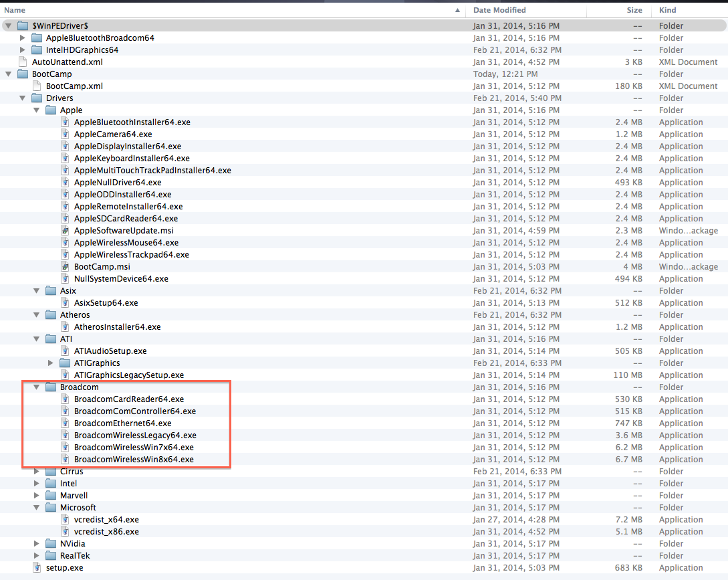Click the 6.7 MB size value
This screenshot has width=728, height=580.
coord(629,459)
